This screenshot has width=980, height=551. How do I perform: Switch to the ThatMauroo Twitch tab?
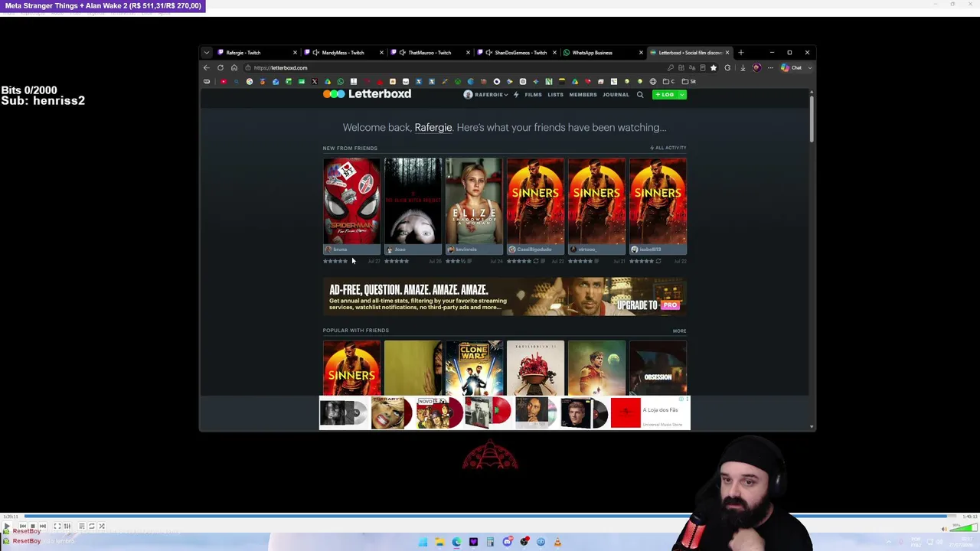[x=429, y=53]
